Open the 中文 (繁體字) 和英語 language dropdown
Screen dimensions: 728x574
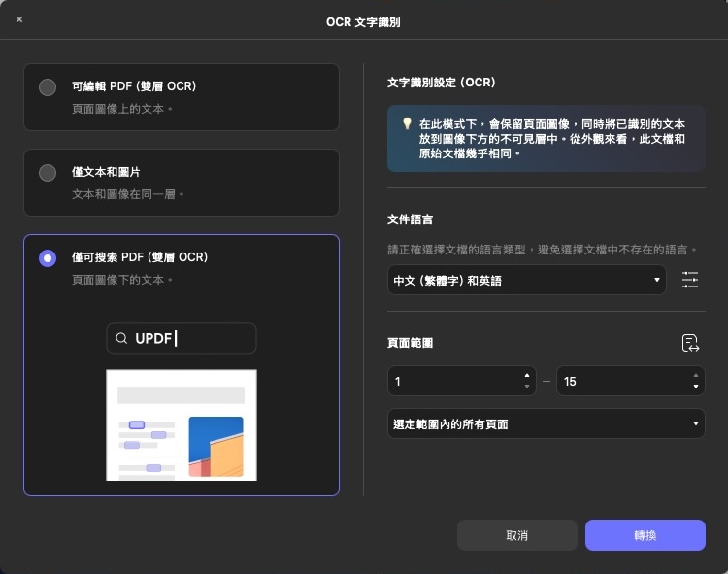tap(526, 280)
